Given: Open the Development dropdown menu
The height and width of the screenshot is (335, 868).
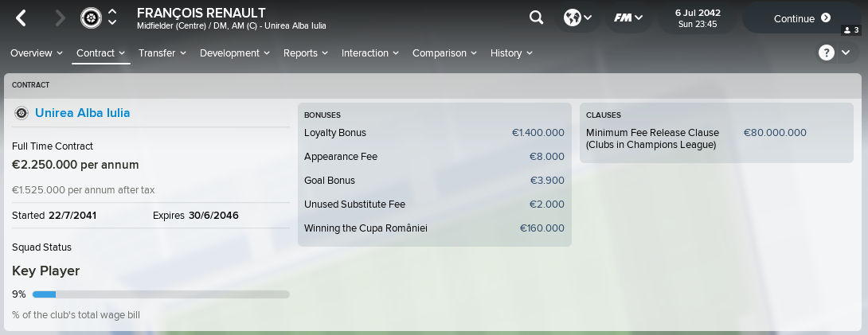Looking at the screenshot, I should [235, 53].
